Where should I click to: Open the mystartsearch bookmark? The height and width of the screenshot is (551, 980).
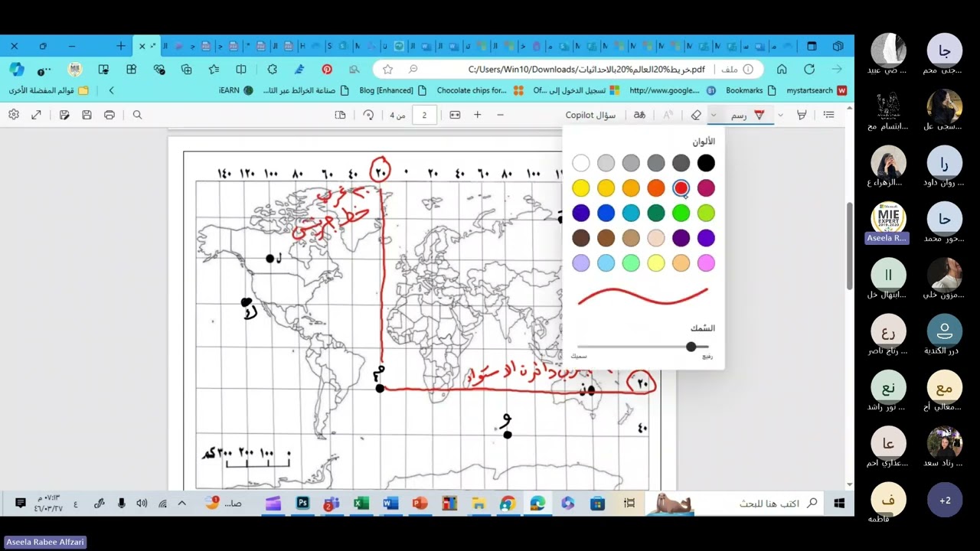(816, 90)
